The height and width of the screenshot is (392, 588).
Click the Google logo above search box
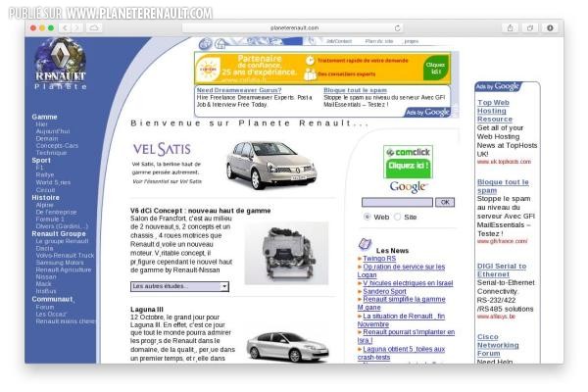(x=408, y=186)
